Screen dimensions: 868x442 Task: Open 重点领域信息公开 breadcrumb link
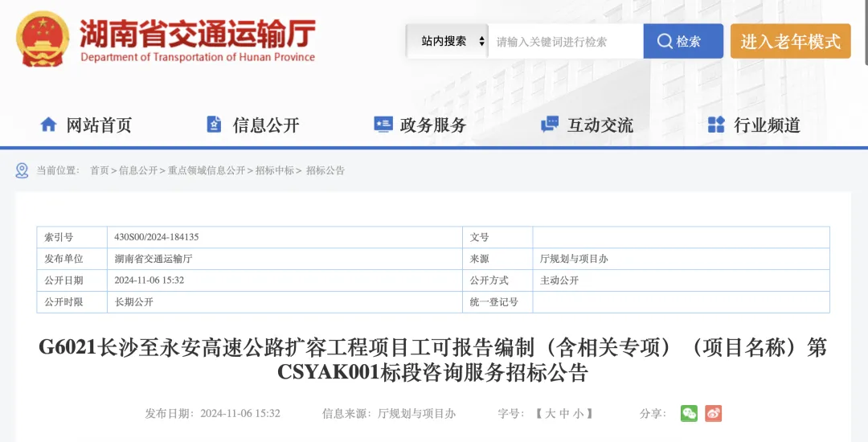click(x=207, y=170)
